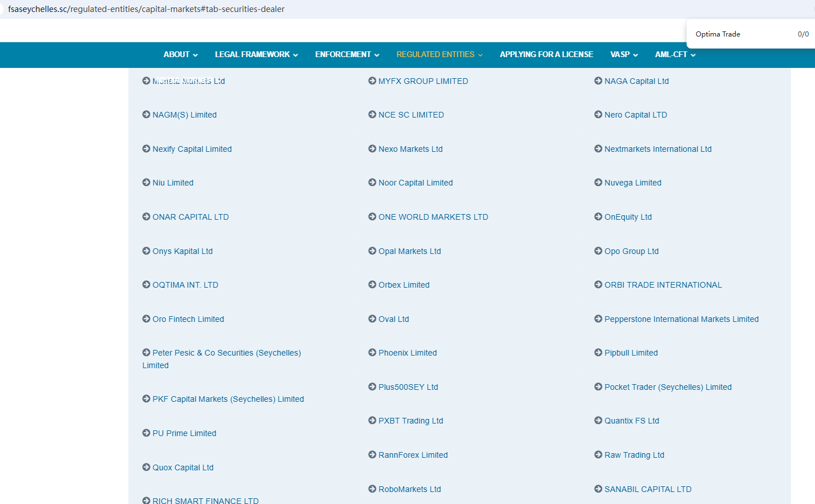Select the arrow icon beside Niu Limited
Image resolution: width=815 pixels, height=504 pixels.
(146, 183)
